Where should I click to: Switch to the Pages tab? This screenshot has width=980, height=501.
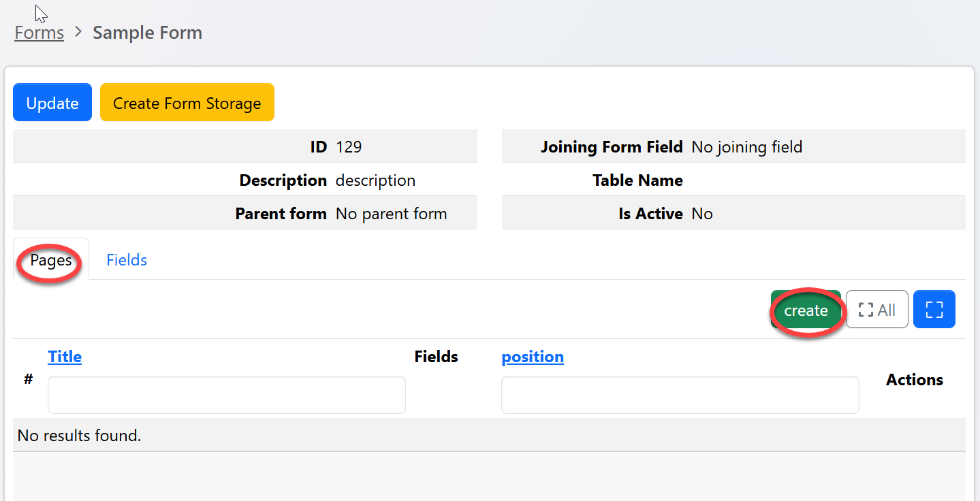(x=51, y=260)
